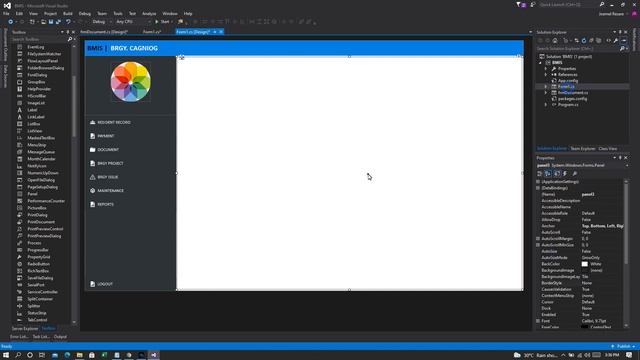Click the BackColor White color swatch
Screen dimensions: 640x360
point(585,264)
